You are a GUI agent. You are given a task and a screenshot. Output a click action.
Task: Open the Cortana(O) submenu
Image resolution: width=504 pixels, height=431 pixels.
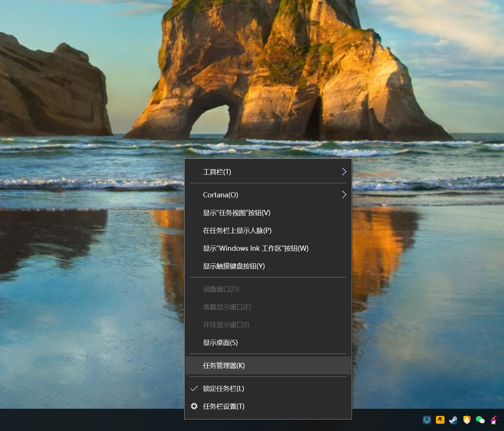[268, 195]
